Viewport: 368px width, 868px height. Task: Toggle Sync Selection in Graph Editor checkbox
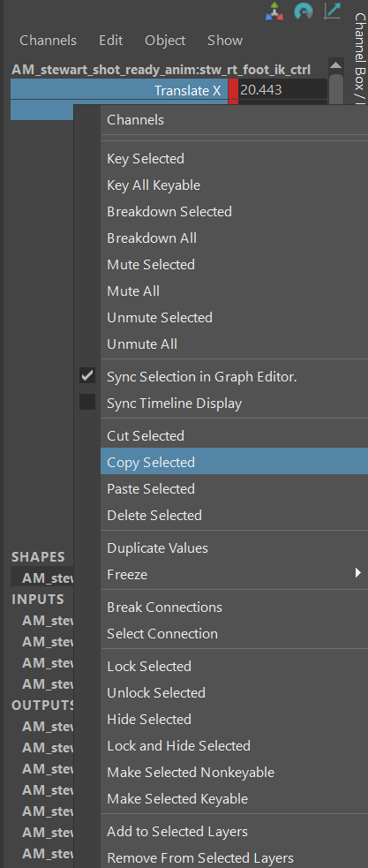(86, 376)
